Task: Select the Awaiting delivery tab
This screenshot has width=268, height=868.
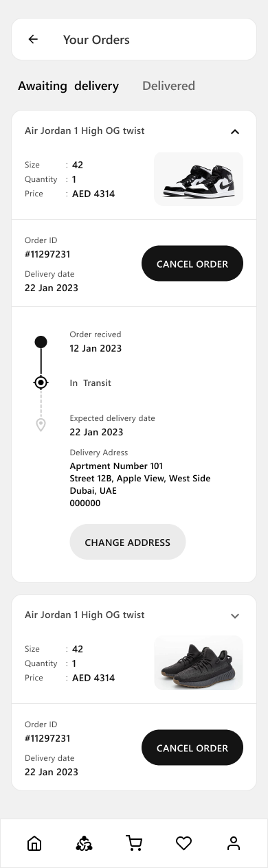Action: pyautogui.click(x=68, y=86)
